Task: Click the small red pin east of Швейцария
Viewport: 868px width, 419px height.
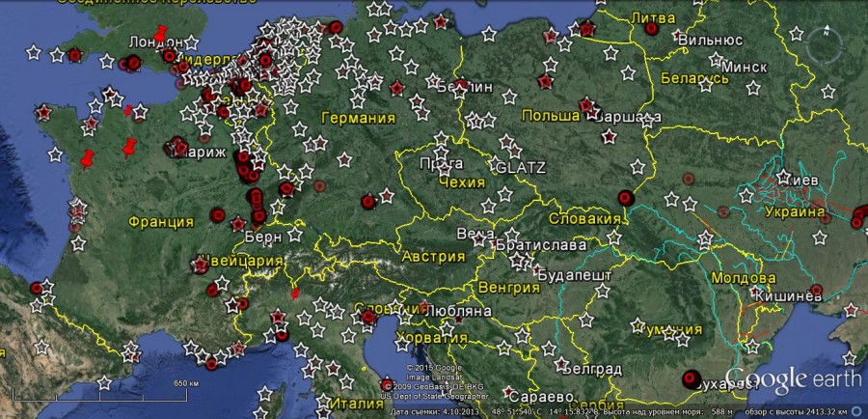Action: point(295,293)
